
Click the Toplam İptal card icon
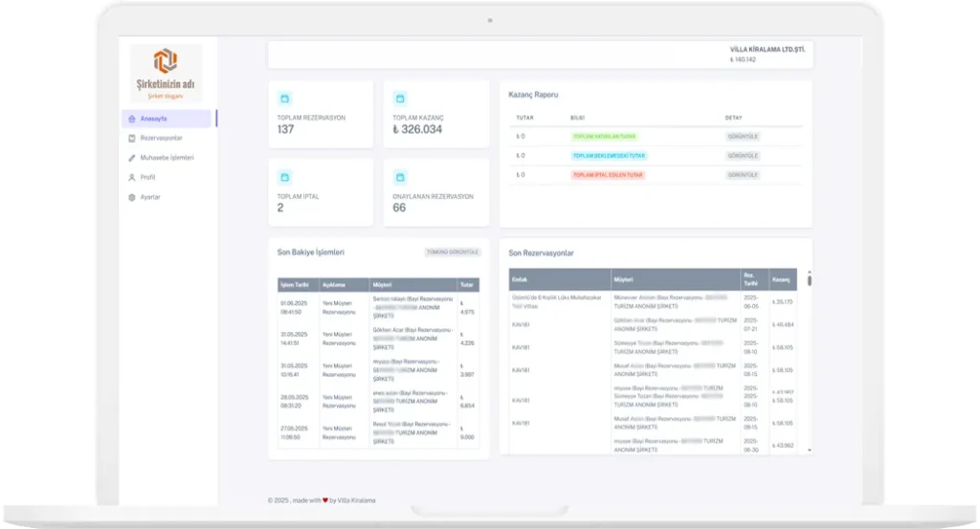(x=284, y=177)
